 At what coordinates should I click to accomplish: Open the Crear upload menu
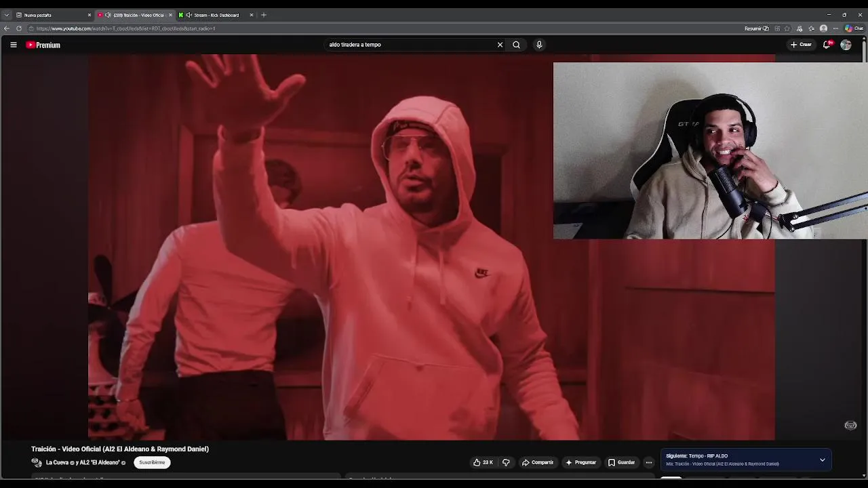click(x=801, y=45)
